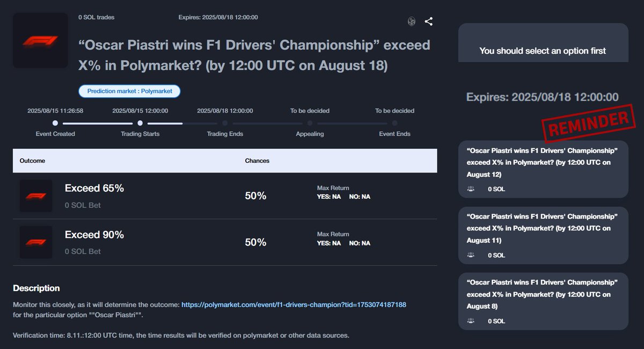Image resolution: width=644 pixels, height=349 pixels.
Task: Click the market title heading
Action: [254, 55]
